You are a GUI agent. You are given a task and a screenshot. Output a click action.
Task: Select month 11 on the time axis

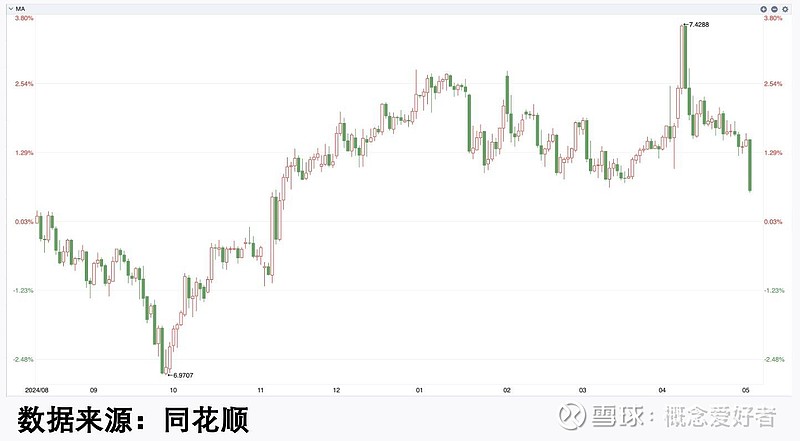point(260,390)
